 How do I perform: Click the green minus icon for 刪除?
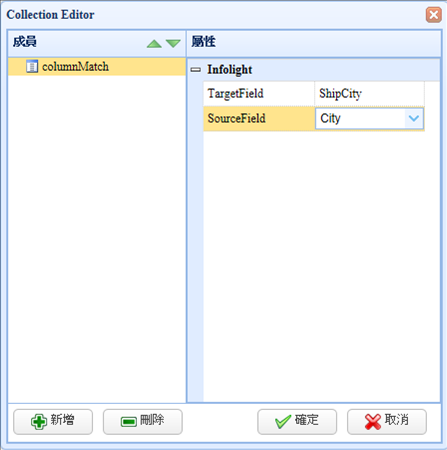click(129, 422)
